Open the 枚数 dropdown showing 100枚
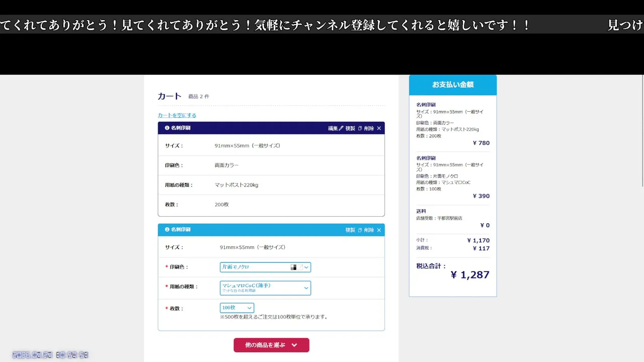Viewport: 644px width, 362px height. click(236, 308)
